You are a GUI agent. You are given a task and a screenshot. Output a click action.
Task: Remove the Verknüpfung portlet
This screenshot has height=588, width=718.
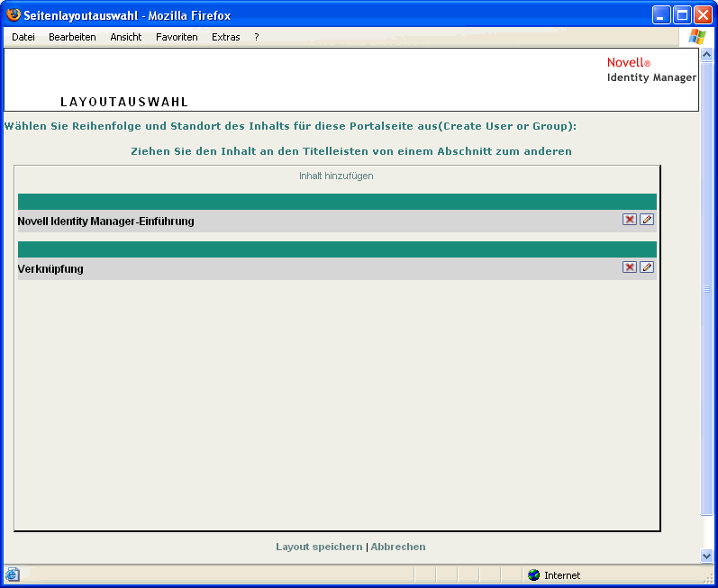[630, 267]
